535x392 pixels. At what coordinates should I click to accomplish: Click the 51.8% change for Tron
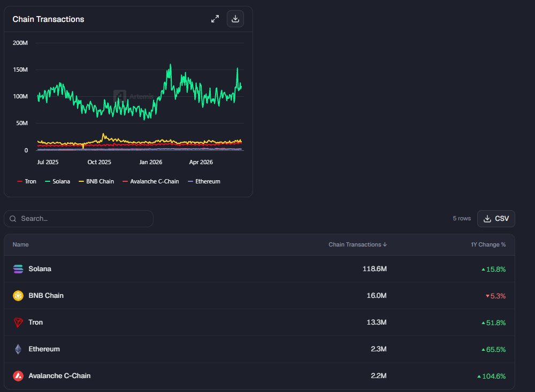coord(493,322)
